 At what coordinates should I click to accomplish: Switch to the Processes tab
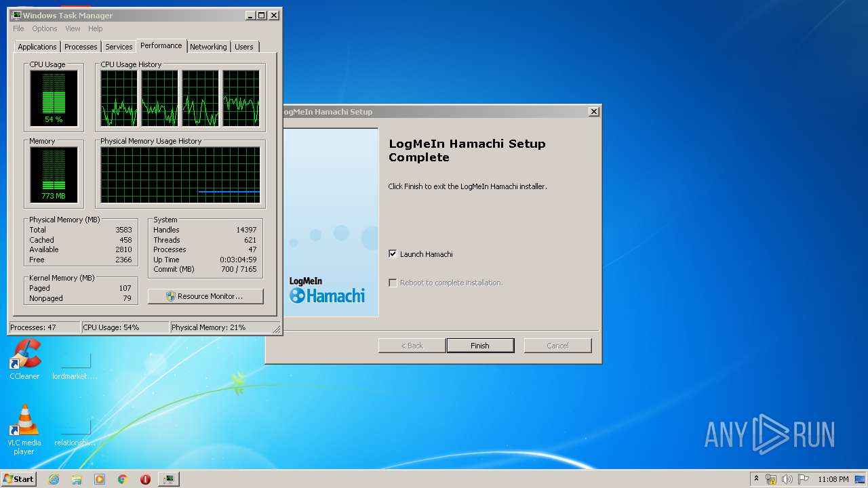tap(81, 47)
